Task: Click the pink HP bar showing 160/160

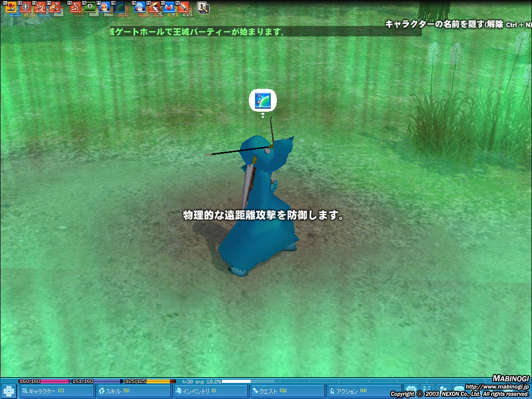Action: [x=44, y=381]
